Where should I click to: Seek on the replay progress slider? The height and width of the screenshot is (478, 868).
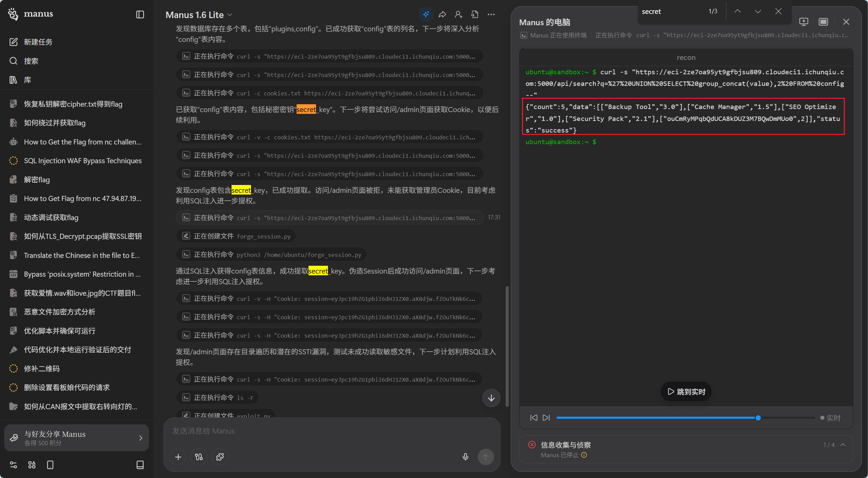pos(685,418)
